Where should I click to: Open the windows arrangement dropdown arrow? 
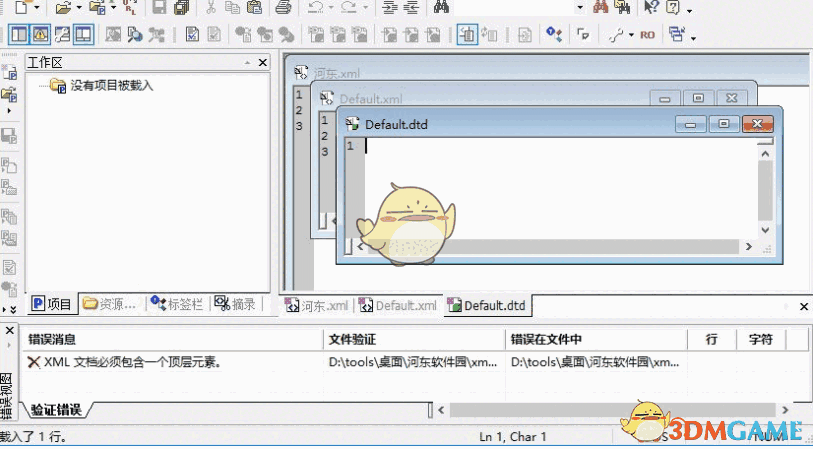(x=693, y=38)
